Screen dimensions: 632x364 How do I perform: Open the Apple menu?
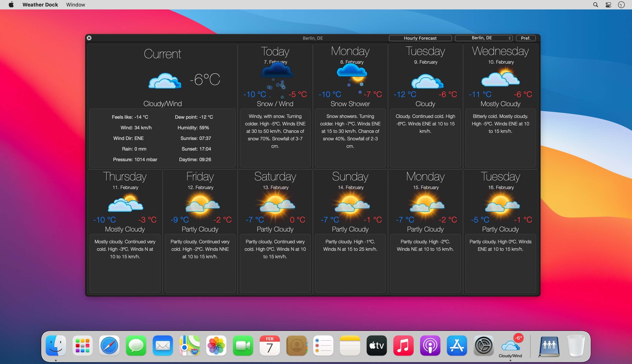pyautogui.click(x=11, y=5)
